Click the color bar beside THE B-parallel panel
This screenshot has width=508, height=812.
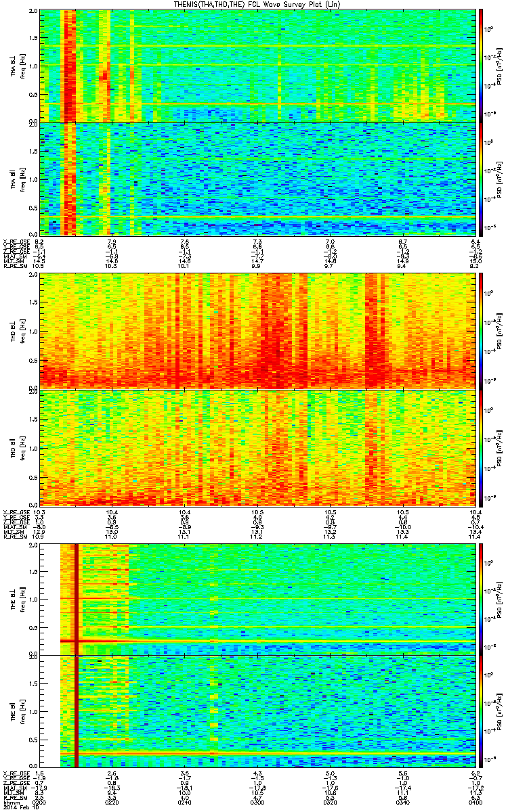click(x=481, y=711)
